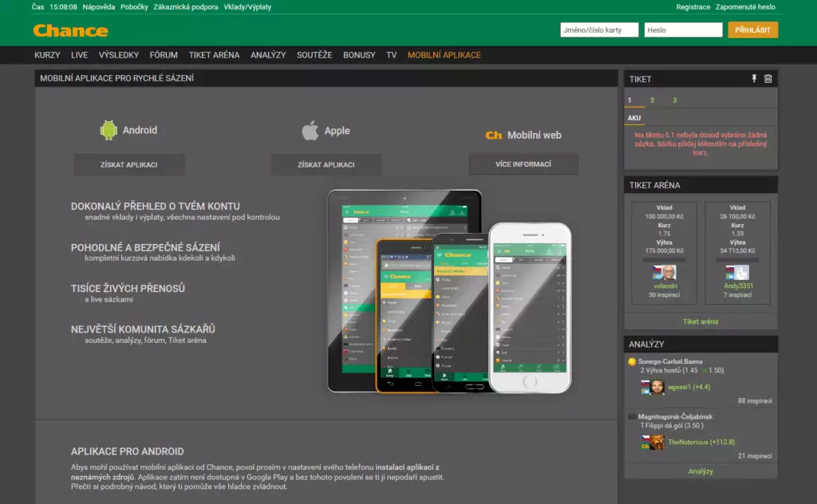The height and width of the screenshot is (504, 817).
Task: Open the LIVE section
Action: point(79,55)
